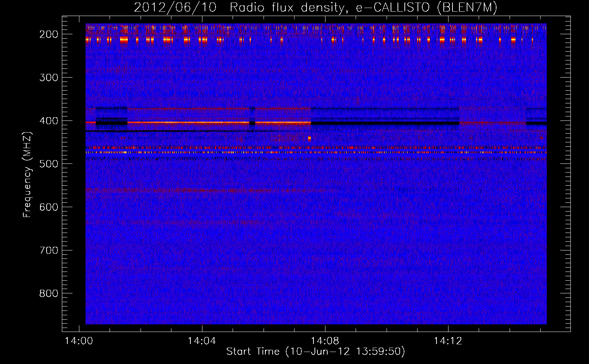Click the 14:00 time tick label

pyautogui.click(x=79, y=341)
